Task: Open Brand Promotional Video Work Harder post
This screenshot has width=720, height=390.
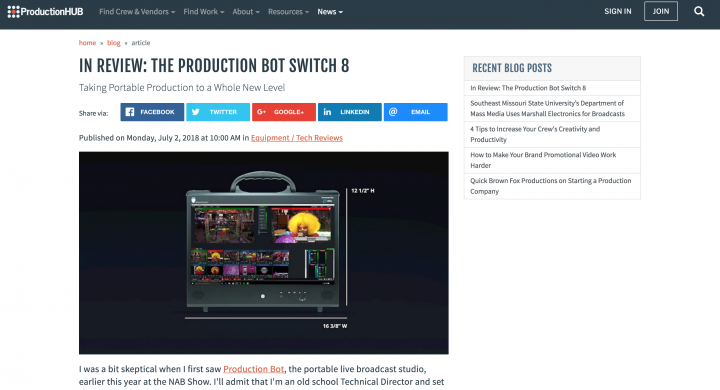Action: 543,160
